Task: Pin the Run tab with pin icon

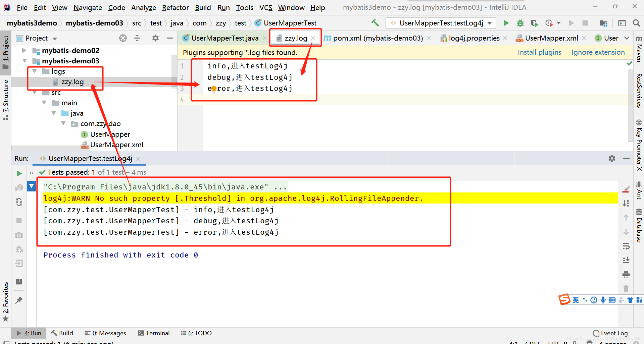Action: pyautogui.click(x=19, y=300)
